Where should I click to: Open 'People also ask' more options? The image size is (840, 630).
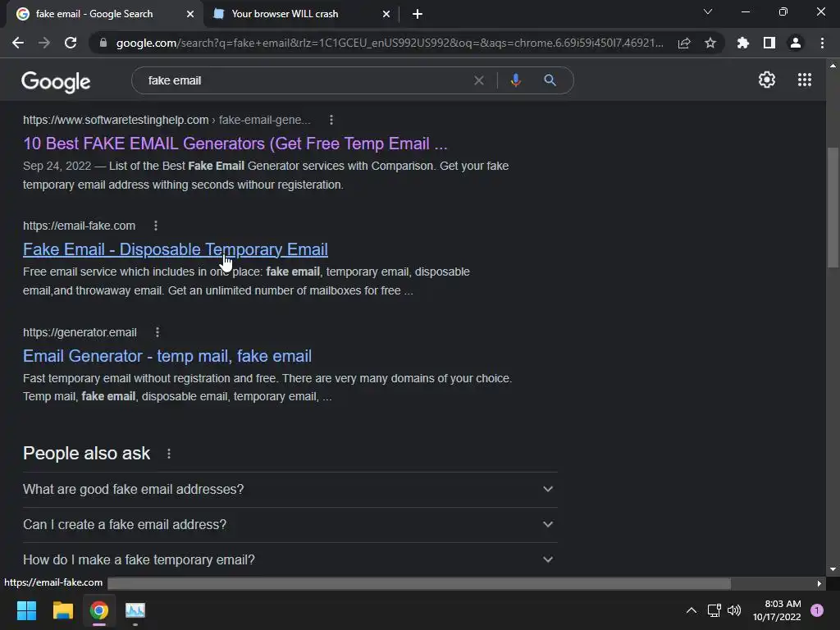pos(169,454)
